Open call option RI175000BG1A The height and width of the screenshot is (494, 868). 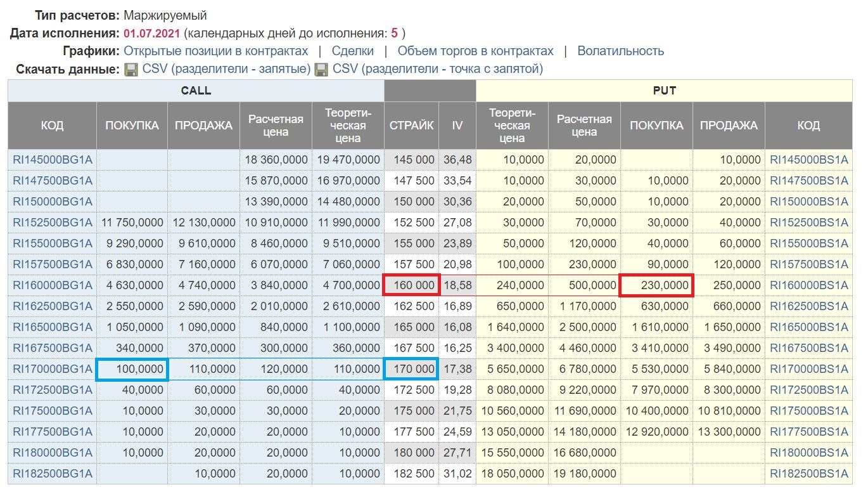(x=53, y=411)
